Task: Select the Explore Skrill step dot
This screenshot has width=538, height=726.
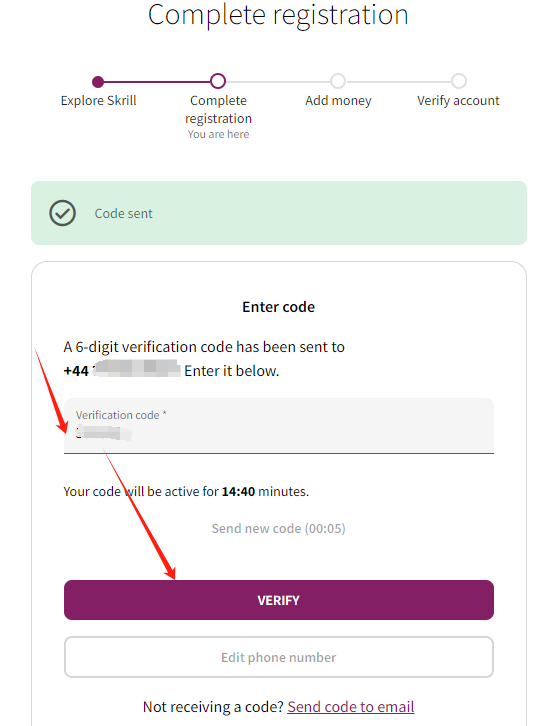Action: [x=98, y=82]
